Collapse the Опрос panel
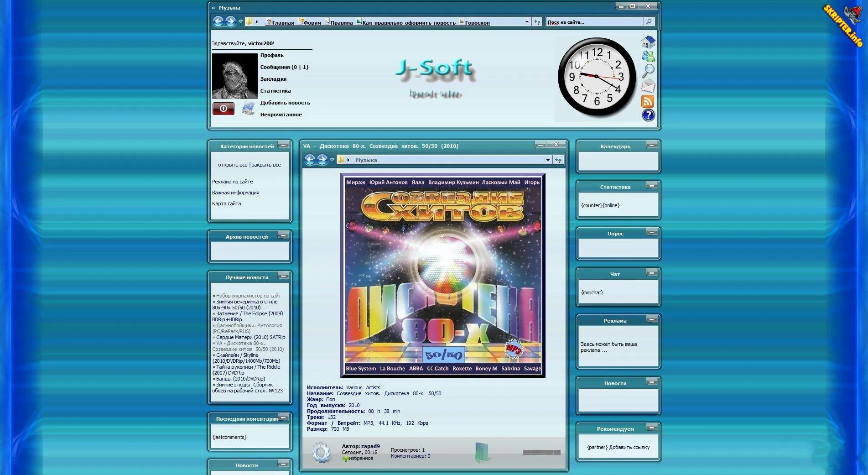This screenshot has width=868, height=475. 652,232
